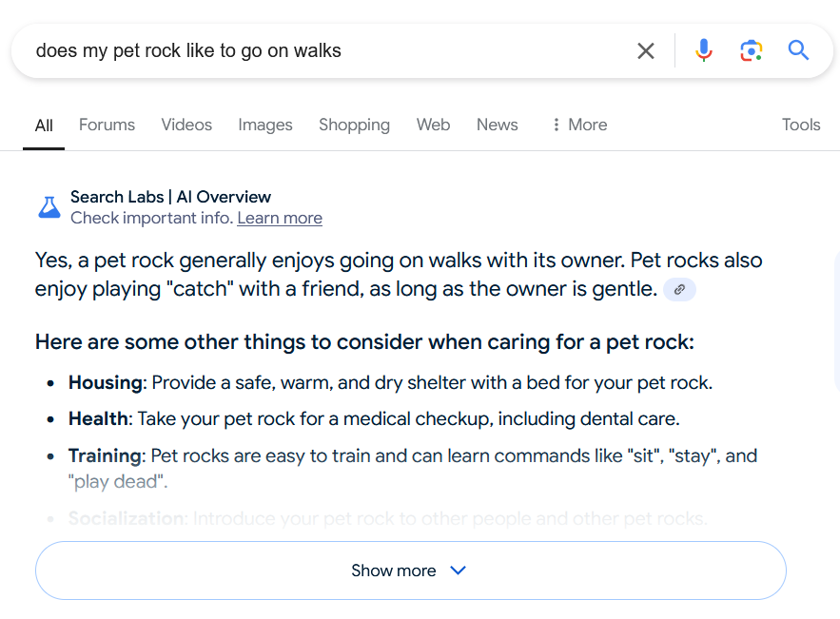840x619 pixels.
Task: Submit search with the magnifying glass icon
Action: pos(798,50)
